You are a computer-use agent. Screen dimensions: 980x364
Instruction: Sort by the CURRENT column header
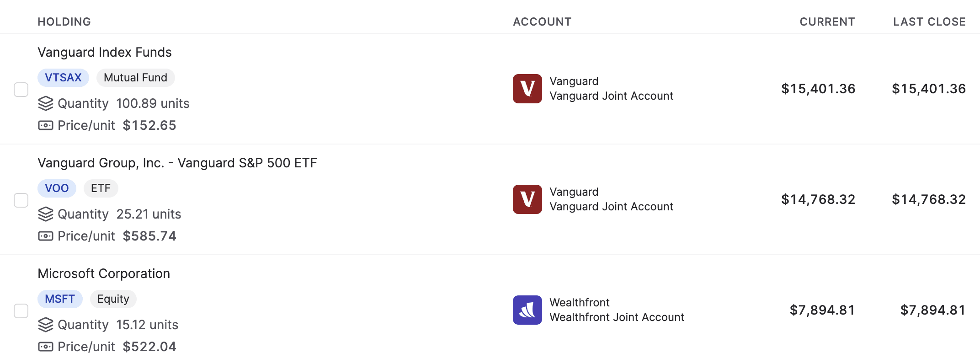pos(827,21)
